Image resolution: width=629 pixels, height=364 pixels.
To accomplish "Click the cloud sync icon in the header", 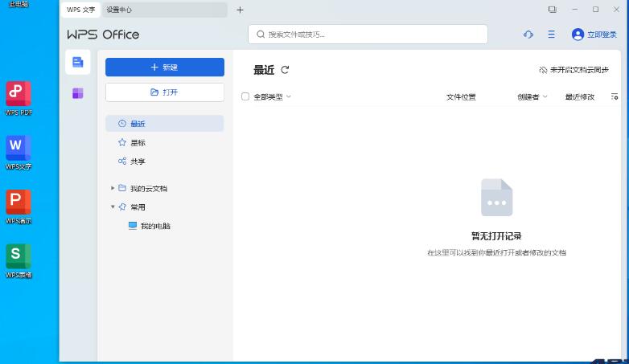I will click(528, 35).
